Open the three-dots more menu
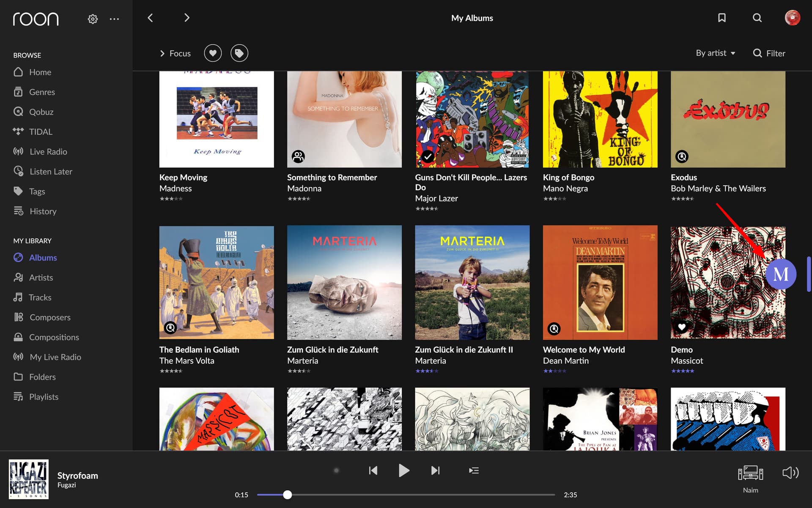Viewport: 812px width, 508px height. [x=114, y=19]
